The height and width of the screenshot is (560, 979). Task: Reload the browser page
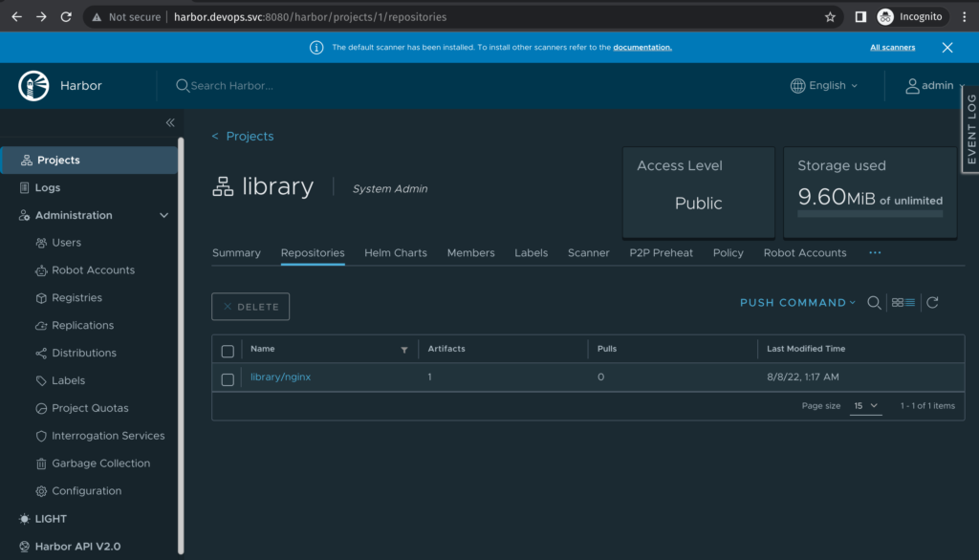[66, 17]
